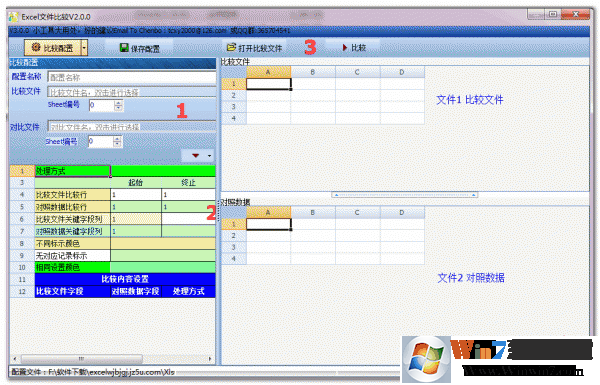Click the 比较文件 file name field
This screenshot has height=385, width=600.
132,92
